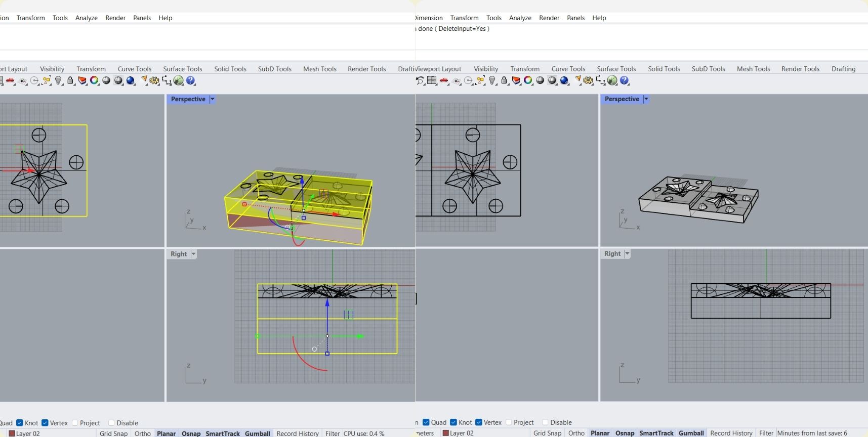Viewport: 868px width, 437px height.
Task: Uncheck Knot osnap in right window
Action: tap(453, 422)
